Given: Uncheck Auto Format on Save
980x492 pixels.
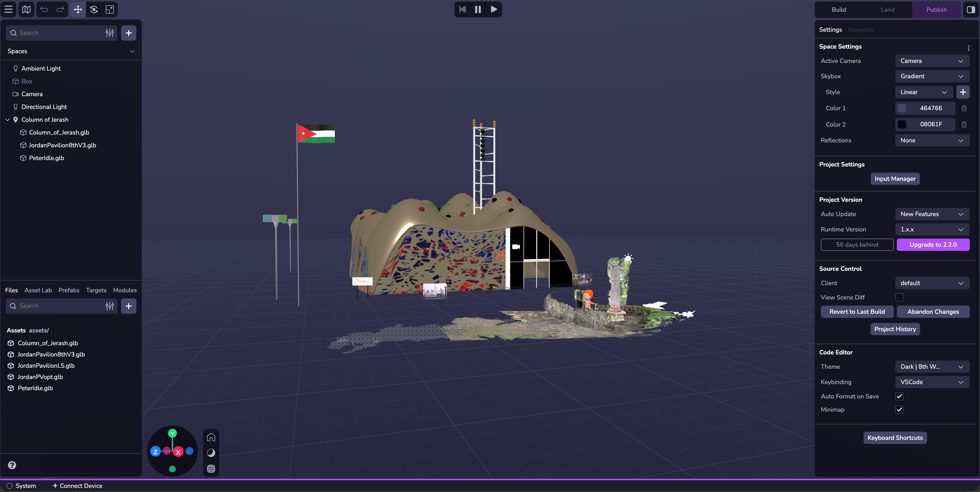Looking at the screenshot, I should (x=899, y=396).
